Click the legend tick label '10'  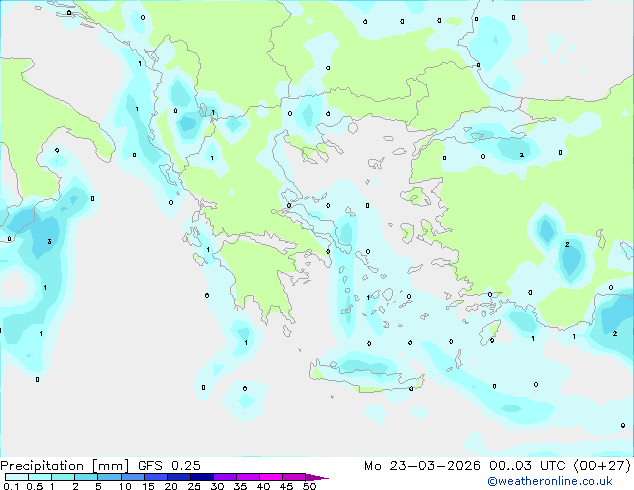coord(125,486)
